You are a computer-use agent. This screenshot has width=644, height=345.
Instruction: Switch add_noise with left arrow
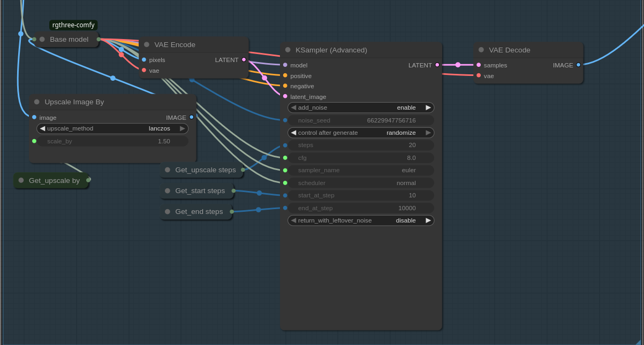pyautogui.click(x=293, y=108)
